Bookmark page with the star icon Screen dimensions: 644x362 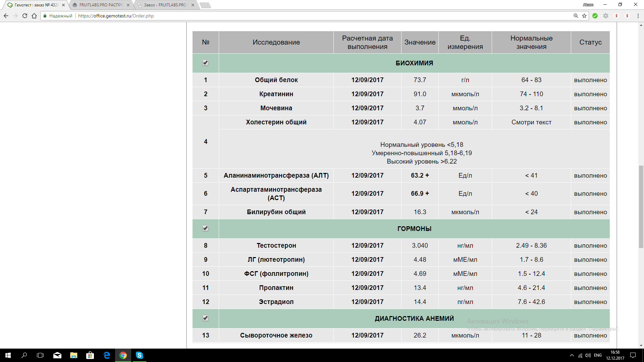[x=584, y=16]
